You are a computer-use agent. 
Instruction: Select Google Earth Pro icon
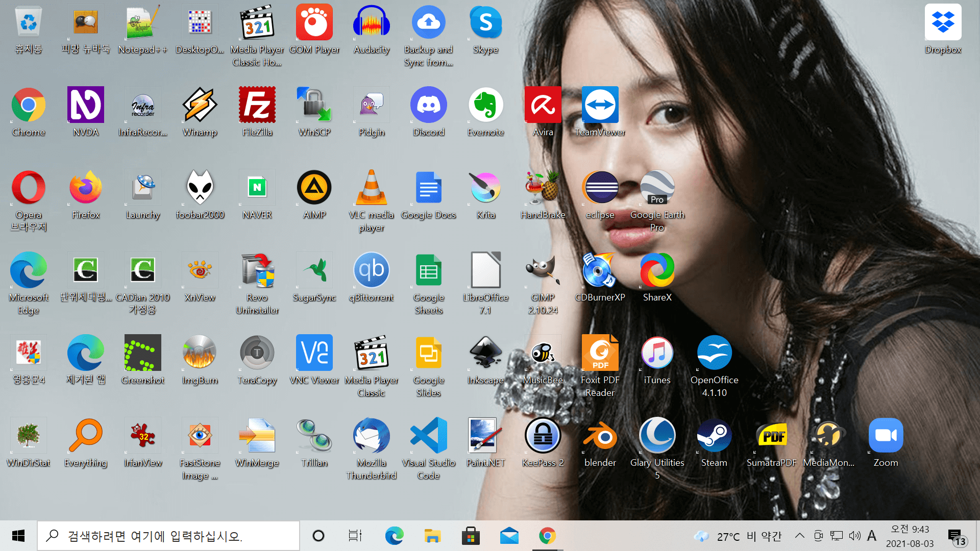657,201
